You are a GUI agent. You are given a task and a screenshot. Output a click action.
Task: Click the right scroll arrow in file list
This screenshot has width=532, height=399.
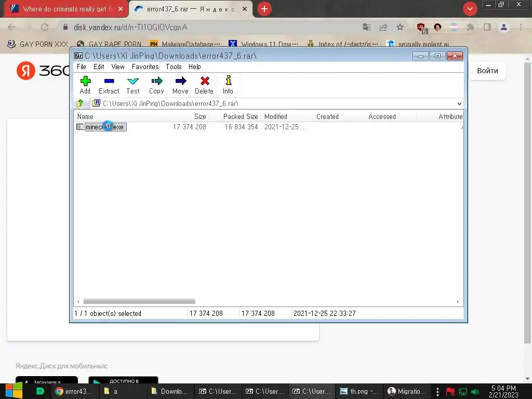click(x=458, y=301)
